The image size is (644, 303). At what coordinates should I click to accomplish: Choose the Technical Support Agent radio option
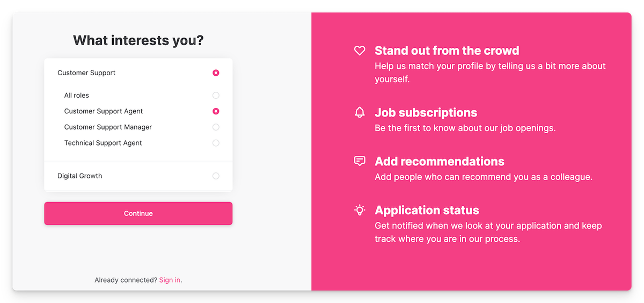coord(216,143)
